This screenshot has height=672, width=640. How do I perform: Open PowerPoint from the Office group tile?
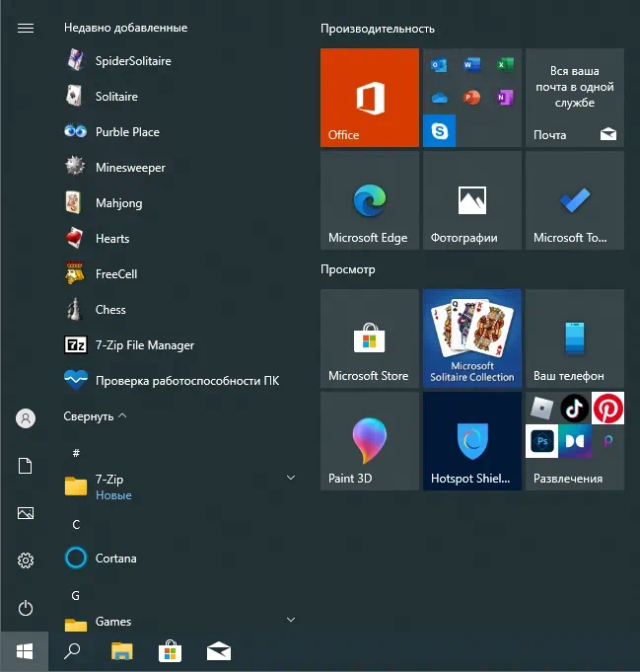(x=471, y=98)
